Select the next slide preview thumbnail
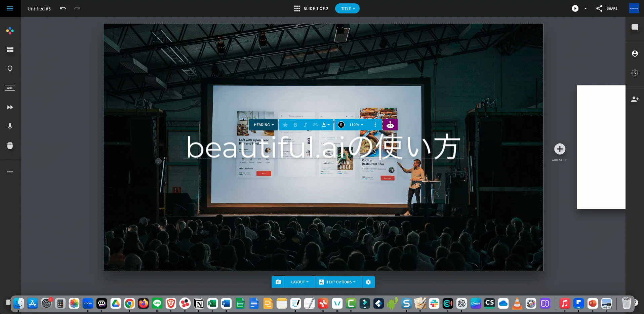Screen dimensions: 644x314 601,147
